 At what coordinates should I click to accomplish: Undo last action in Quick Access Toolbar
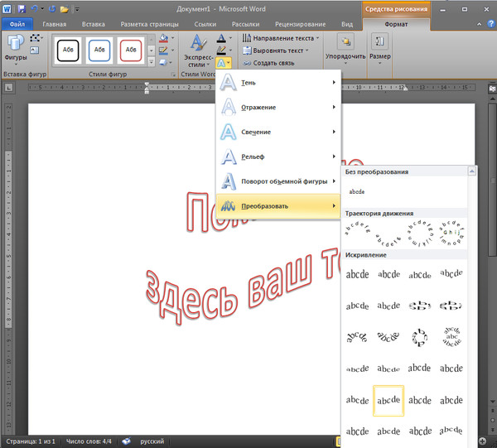coord(35,9)
